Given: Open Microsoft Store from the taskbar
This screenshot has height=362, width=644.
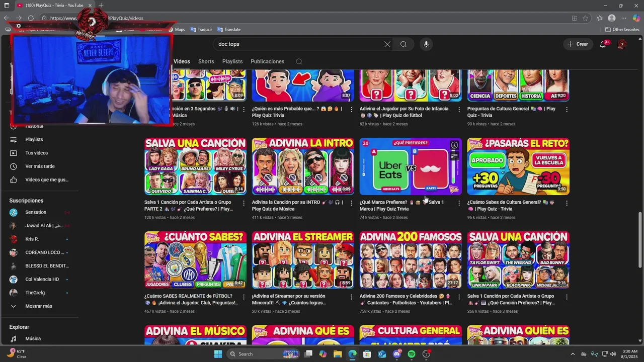Looking at the screenshot, I should click(x=367, y=354).
